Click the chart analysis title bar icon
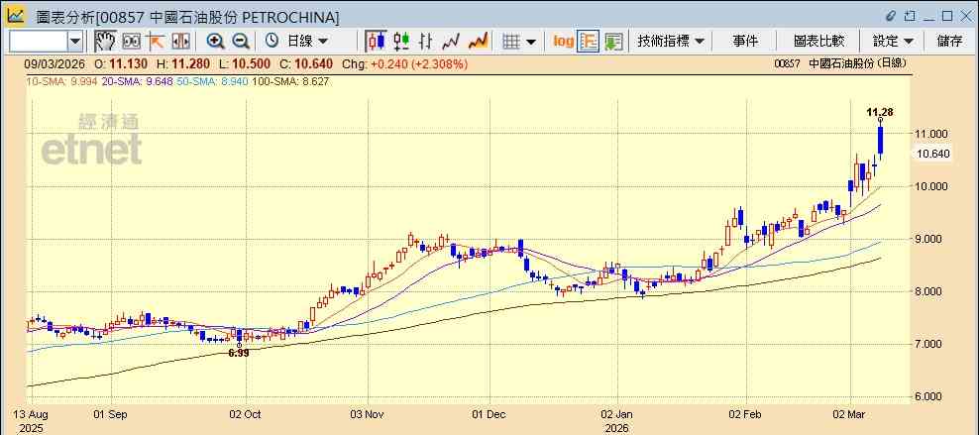This screenshot has width=980, height=435. [16, 16]
